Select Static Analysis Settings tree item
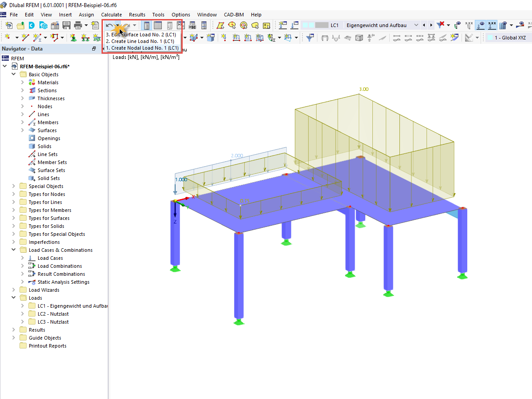The height and width of the screenshot is (399, 532). [x=63, y=282]
